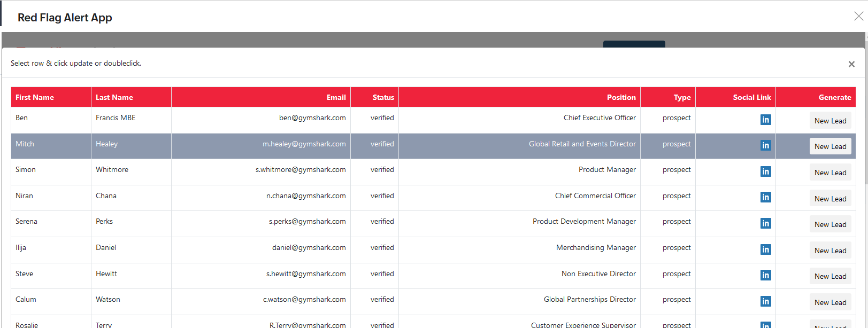This screenshot has width=868, height=328.
Task: Generate New Lead for Steve Hewitt
Action: click(830, 276)
